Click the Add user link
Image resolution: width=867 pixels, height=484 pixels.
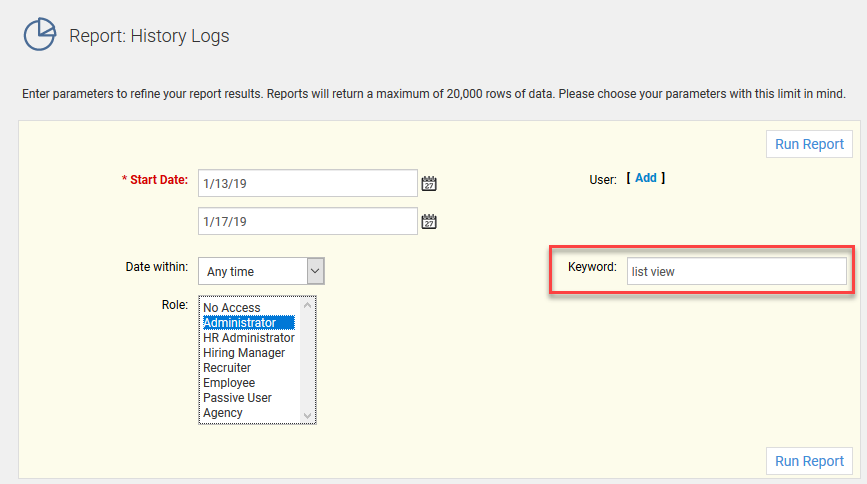click(646, 178)
